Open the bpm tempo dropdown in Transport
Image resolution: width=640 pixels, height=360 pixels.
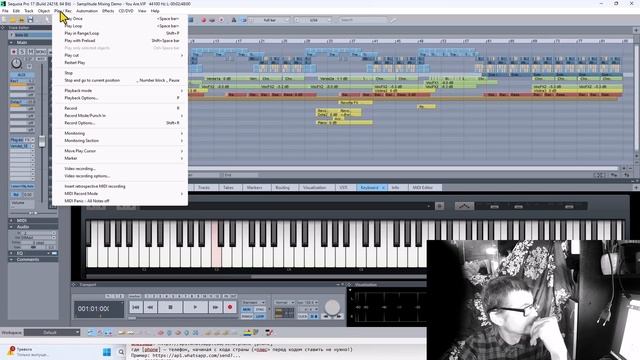pos(307,302)
